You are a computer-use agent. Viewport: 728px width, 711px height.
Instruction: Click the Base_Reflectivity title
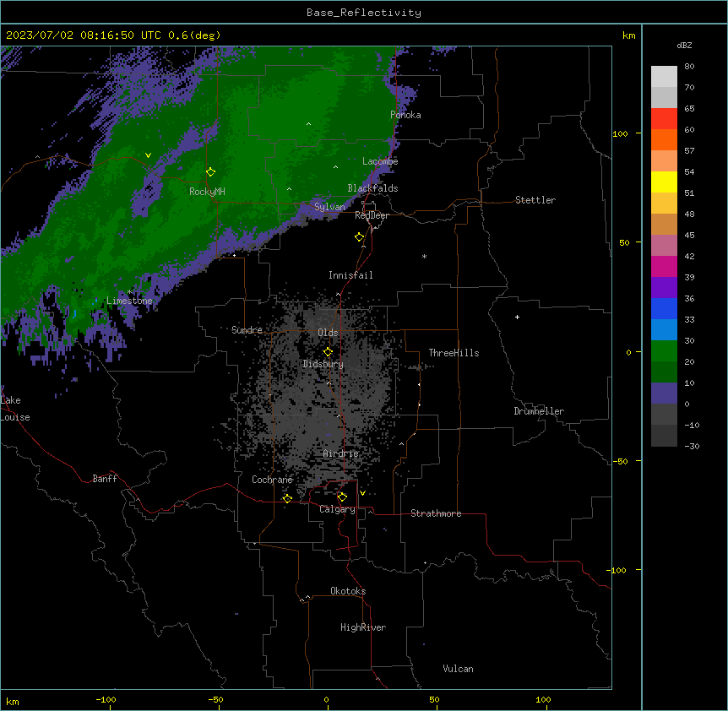click(364, 13)
